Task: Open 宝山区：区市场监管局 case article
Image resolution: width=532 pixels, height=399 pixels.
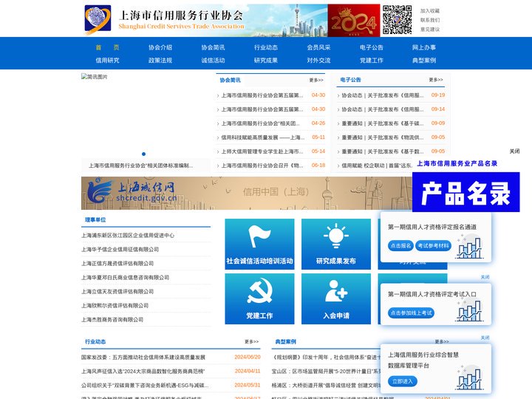Action: pyautogui.click(x=326, y=372)
